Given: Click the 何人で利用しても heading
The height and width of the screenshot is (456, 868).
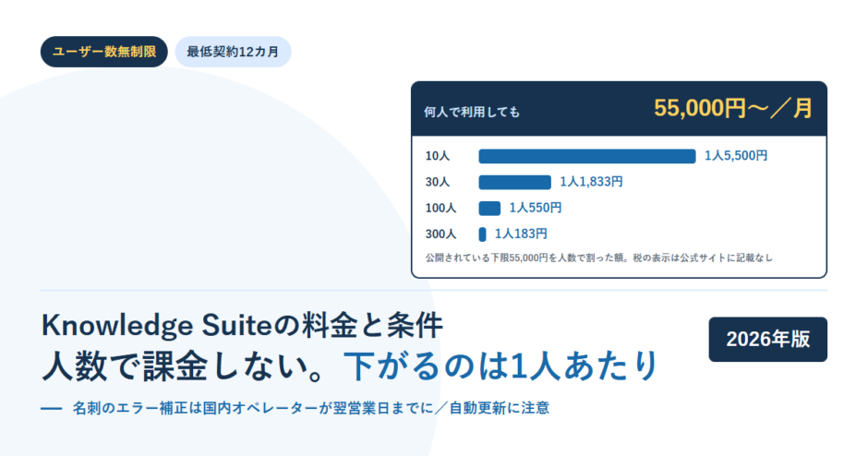Looking at the screenshot, I should (x=472, y=113).
